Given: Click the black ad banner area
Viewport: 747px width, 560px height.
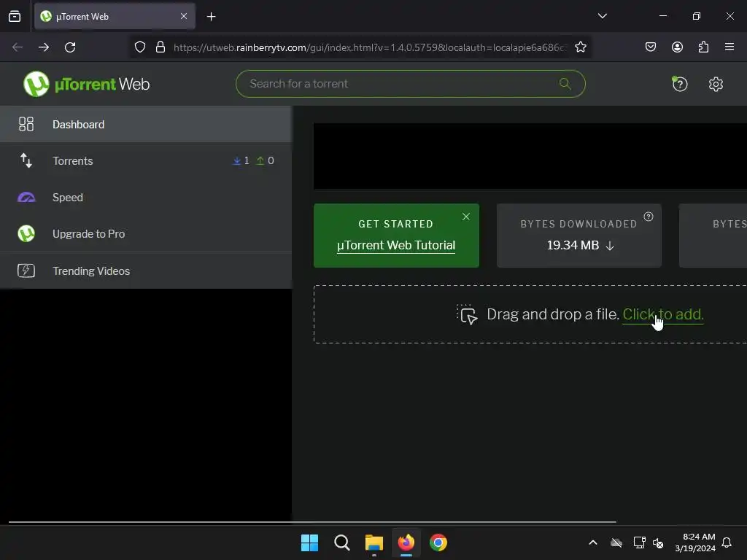Looking at the screenshot, I should click(x=530, y=156).
